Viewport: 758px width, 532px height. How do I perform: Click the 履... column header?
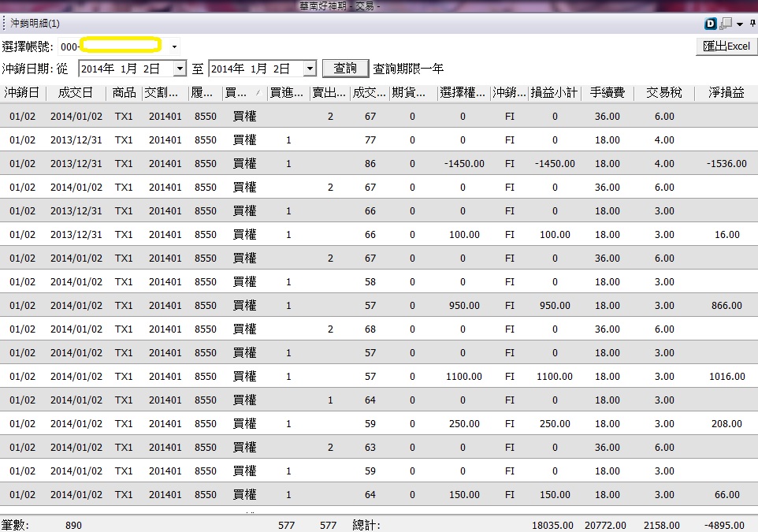point(205,92)
